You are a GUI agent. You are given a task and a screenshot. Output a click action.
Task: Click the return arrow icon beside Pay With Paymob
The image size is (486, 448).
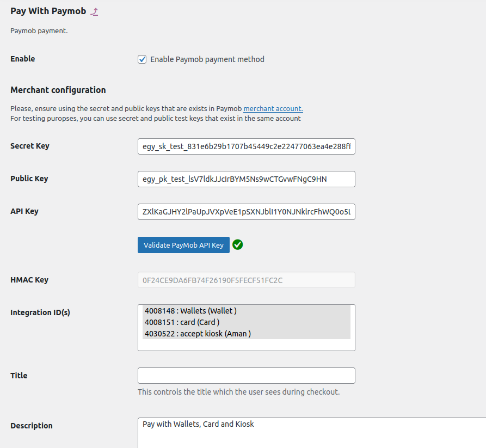94,12
